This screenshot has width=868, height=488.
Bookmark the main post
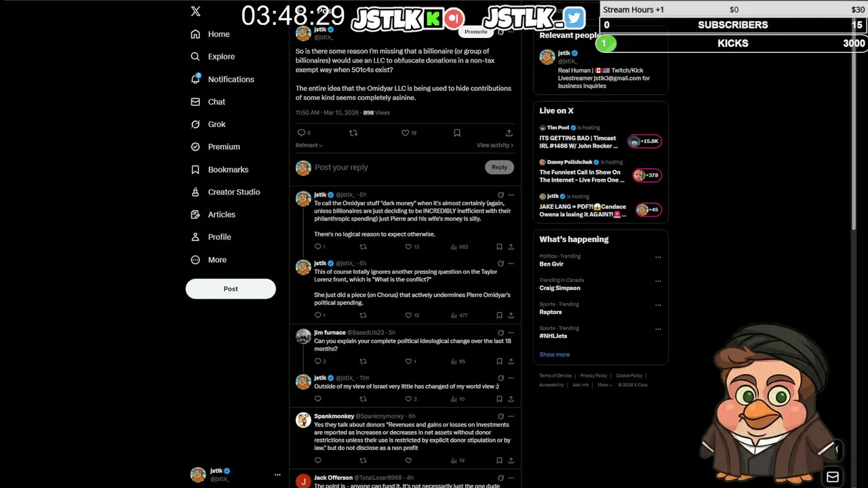(457, 133)
